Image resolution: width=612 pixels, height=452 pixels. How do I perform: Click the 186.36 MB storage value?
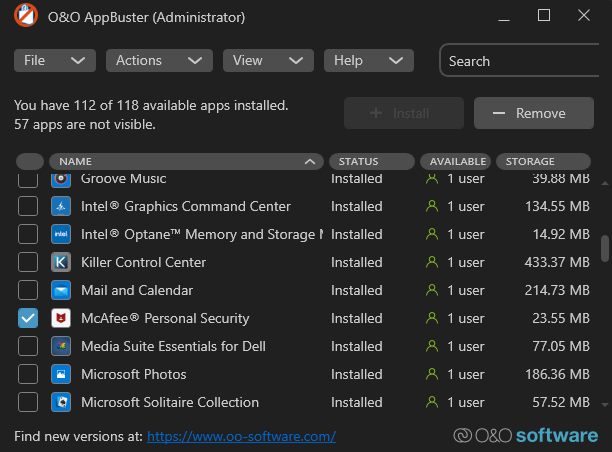pos(557,374)
